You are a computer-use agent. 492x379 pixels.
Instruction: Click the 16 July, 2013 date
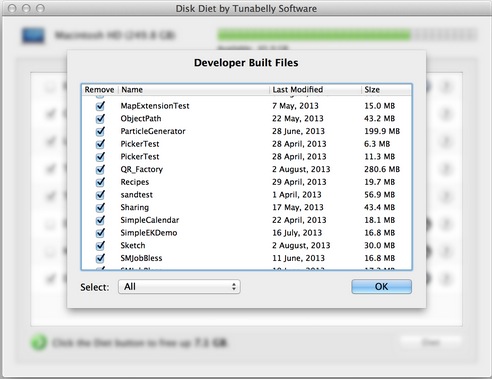(x=297, y=233)
